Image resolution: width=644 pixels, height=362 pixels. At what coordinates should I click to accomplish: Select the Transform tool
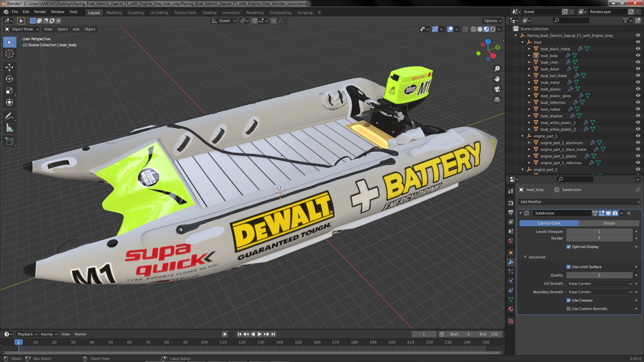[x=9, y=102]
